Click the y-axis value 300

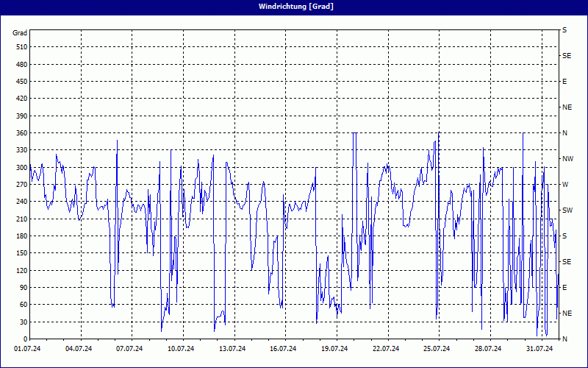[22, 168]
